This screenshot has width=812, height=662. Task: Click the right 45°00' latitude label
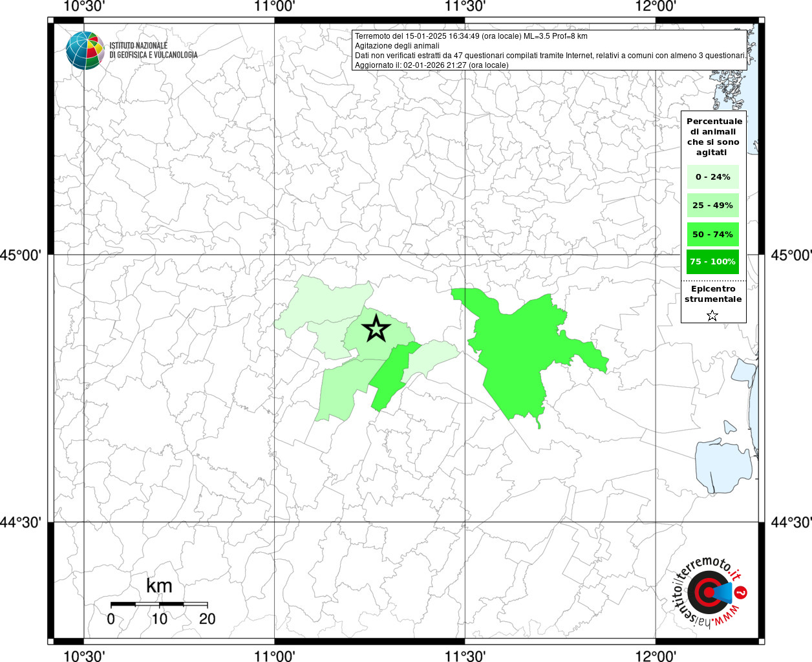[x=791, y=255]
